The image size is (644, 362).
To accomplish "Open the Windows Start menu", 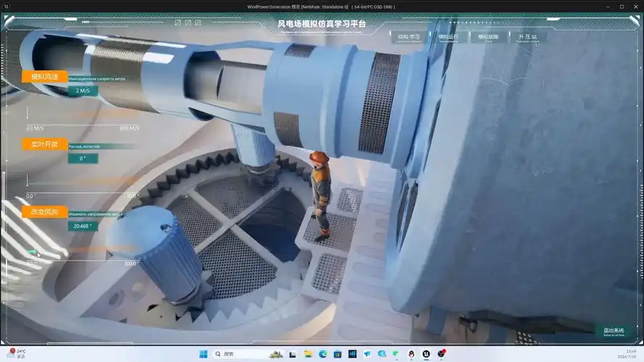I will click(203, 353).
